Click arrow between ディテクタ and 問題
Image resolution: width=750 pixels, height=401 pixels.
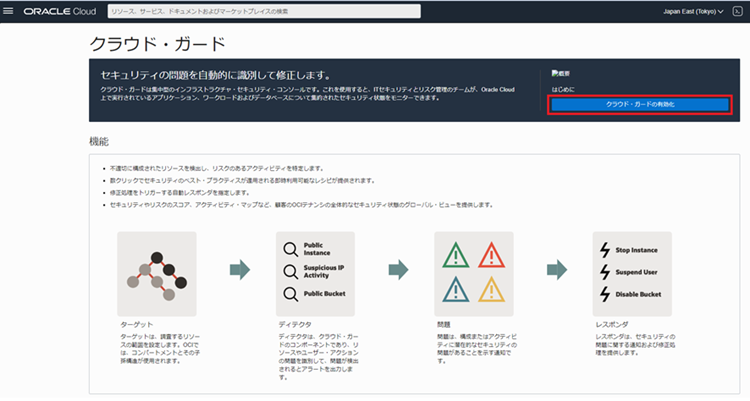click(398, 269)
